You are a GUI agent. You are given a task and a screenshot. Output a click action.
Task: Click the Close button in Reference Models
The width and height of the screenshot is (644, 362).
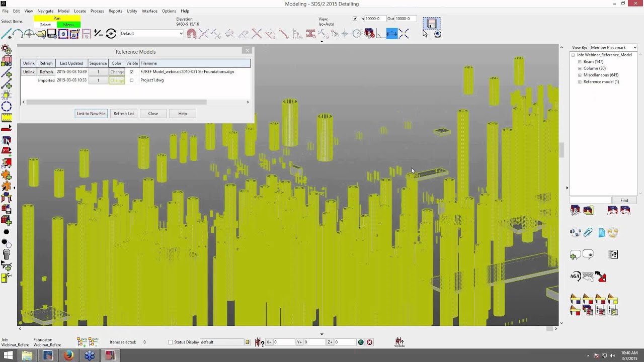[153, 114]
